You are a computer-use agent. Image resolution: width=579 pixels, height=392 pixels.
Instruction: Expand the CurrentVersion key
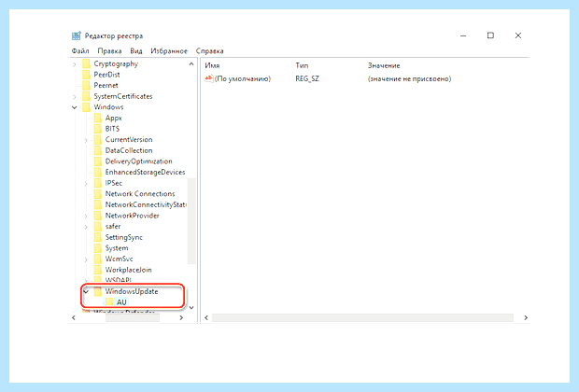86,140
